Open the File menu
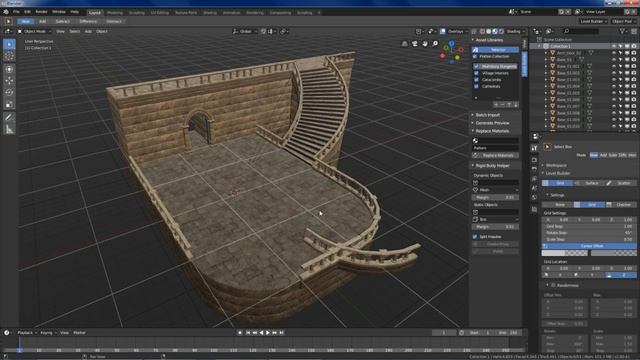640x360 pixels. pos(16,12)
